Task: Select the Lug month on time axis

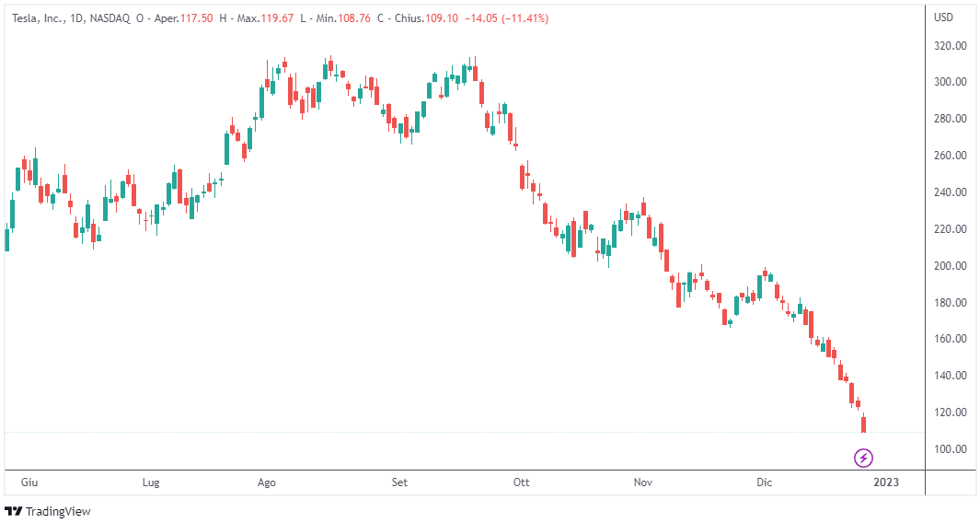Action: 152,482
